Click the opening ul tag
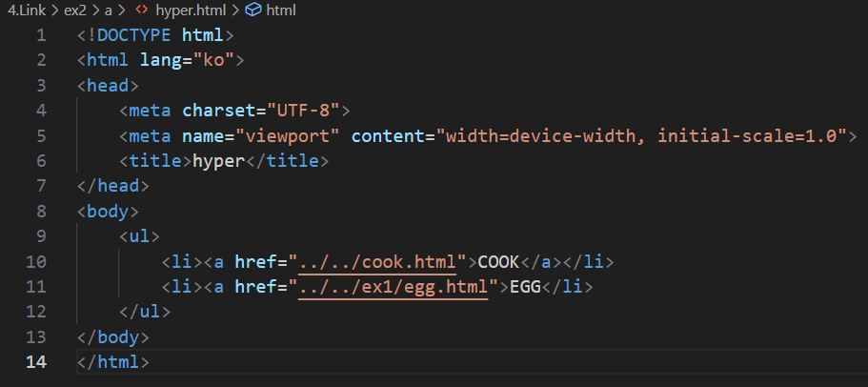The height and width of the screenshot is (387, 868). 139,236
